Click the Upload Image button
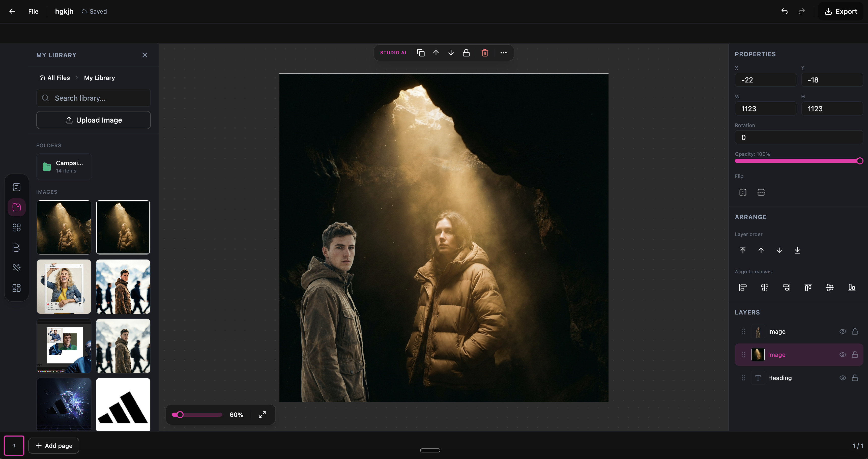The height and width of the screenshot is (459, 868). point(93,120)
